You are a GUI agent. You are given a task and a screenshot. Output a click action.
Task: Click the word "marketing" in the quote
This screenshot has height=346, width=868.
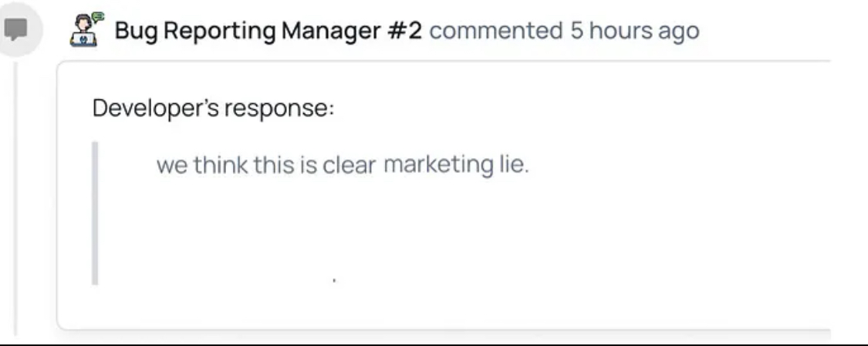coord(437,166)
